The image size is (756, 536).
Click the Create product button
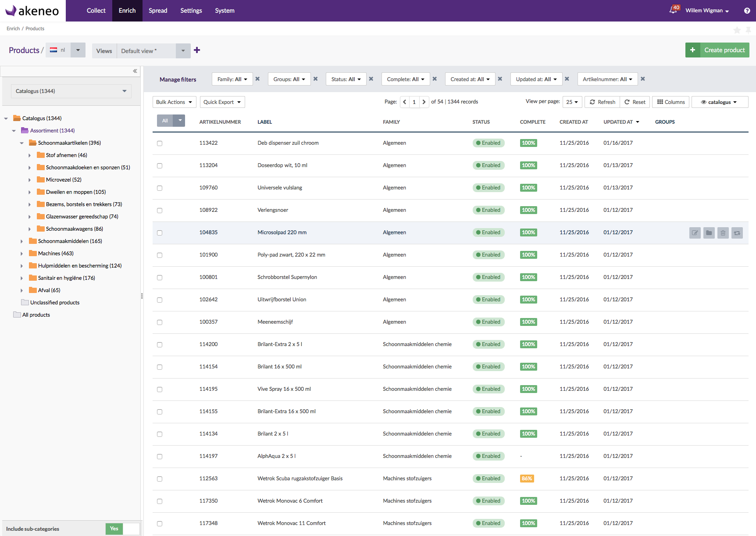[717, 50]
